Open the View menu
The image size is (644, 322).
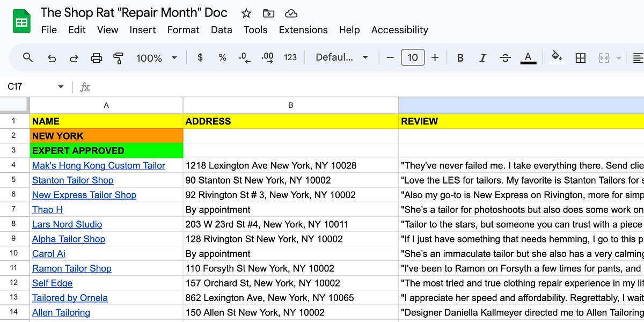coord(107,30)
